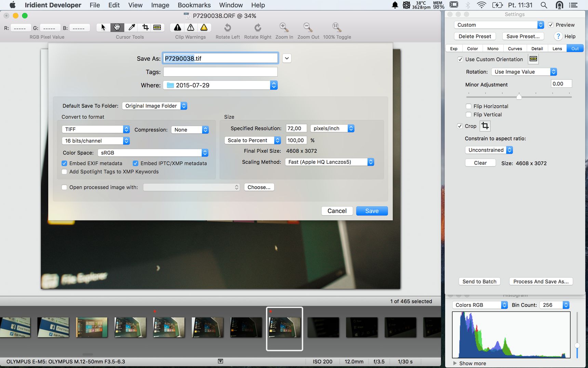This screenshot has width=588, height=368.
Task: Rotate the image right
Action: (258, 27)
